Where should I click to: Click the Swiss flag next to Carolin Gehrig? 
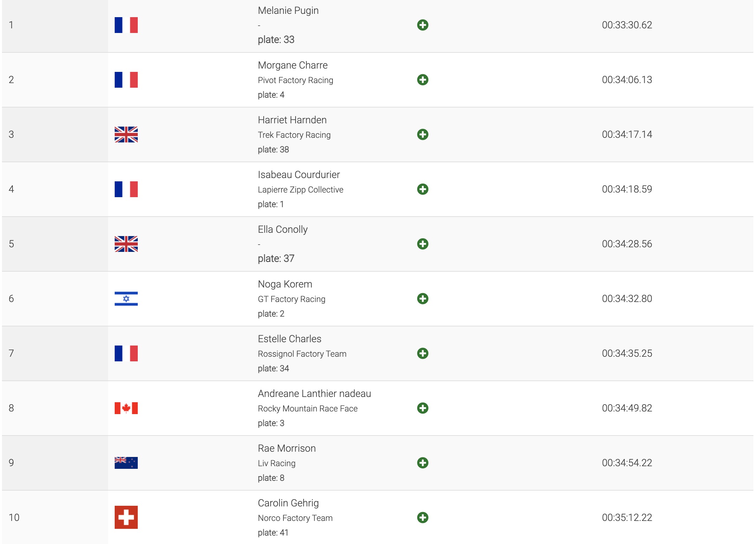point(126,517)
